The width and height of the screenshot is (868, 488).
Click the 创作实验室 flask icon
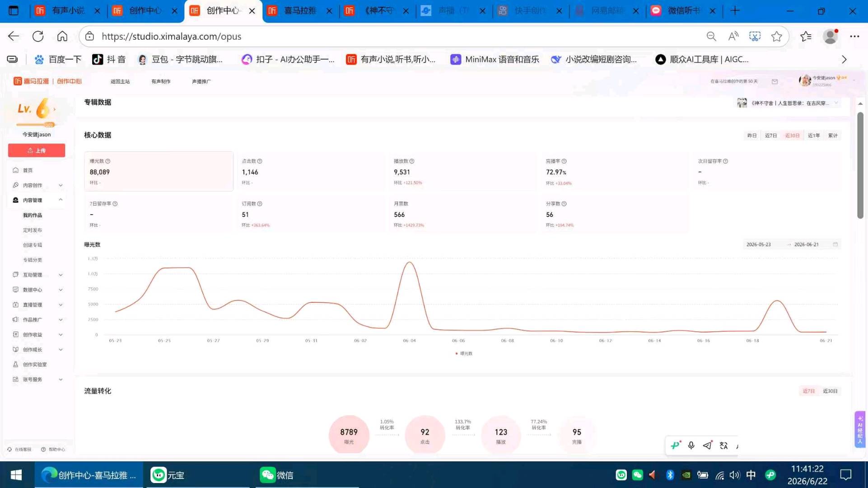(x=16, y=364)
